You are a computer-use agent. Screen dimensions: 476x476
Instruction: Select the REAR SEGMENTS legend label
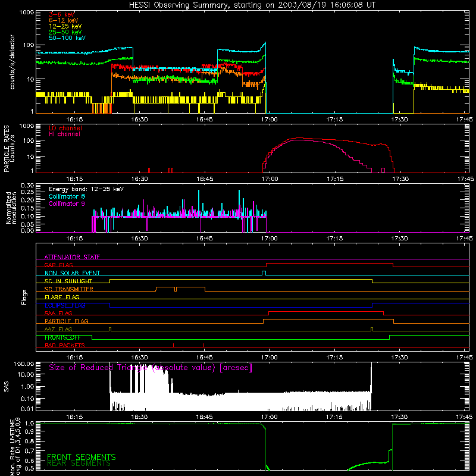pos(79,464)
